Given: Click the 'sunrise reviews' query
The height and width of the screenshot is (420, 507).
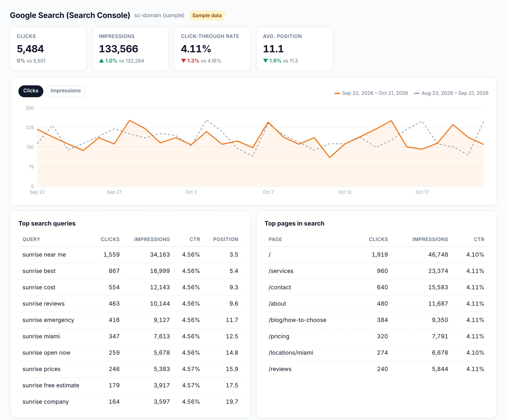Looking at the screenshot, I should click(x=44, y=304).
